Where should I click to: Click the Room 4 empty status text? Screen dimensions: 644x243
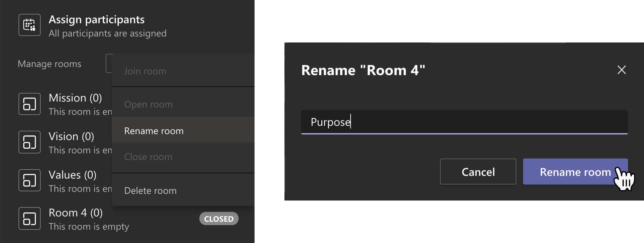[x=89, y=226]
